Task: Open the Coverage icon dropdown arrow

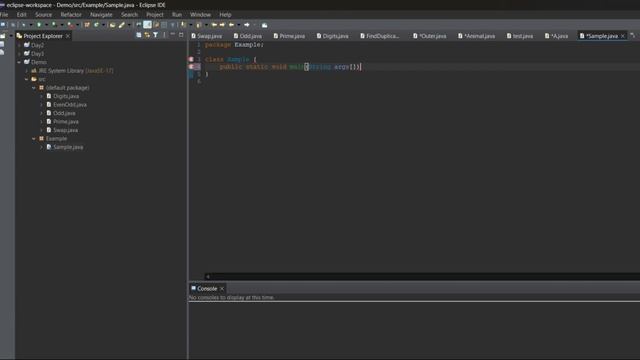Action: point(62,25)
